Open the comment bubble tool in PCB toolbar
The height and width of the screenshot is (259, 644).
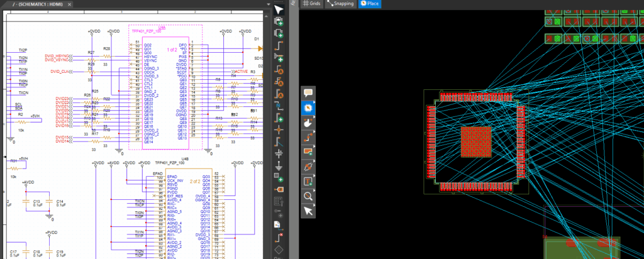click(308, 93)
